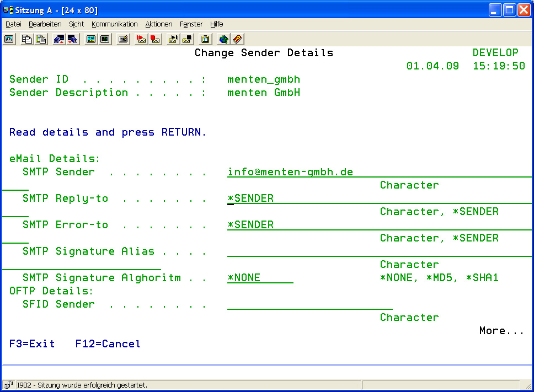534x392 pixels.
Task: Click the Send File to Host icon
Action: click(x=58, y=39)
